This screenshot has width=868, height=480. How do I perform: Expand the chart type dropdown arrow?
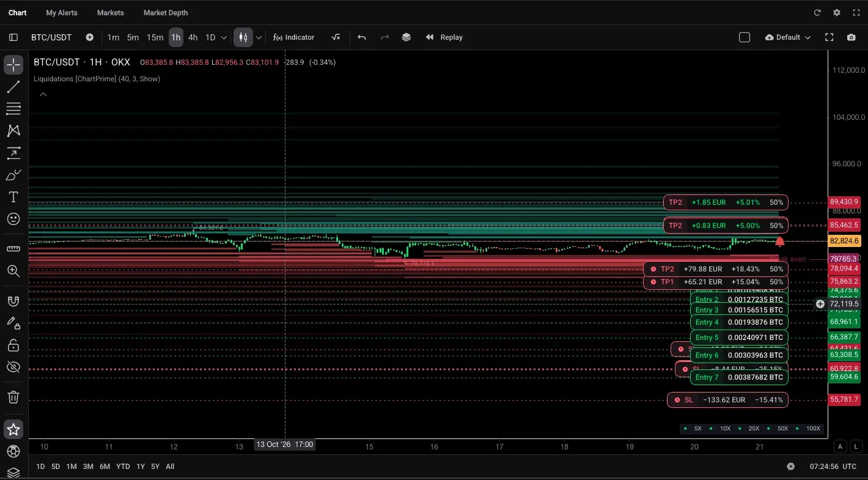tap(259, 37)
